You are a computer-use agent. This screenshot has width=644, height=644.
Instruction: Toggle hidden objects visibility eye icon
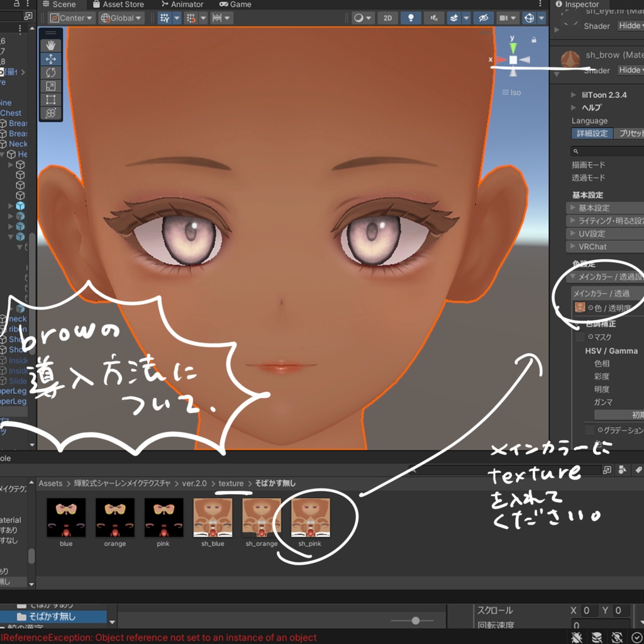pos(484,18)
